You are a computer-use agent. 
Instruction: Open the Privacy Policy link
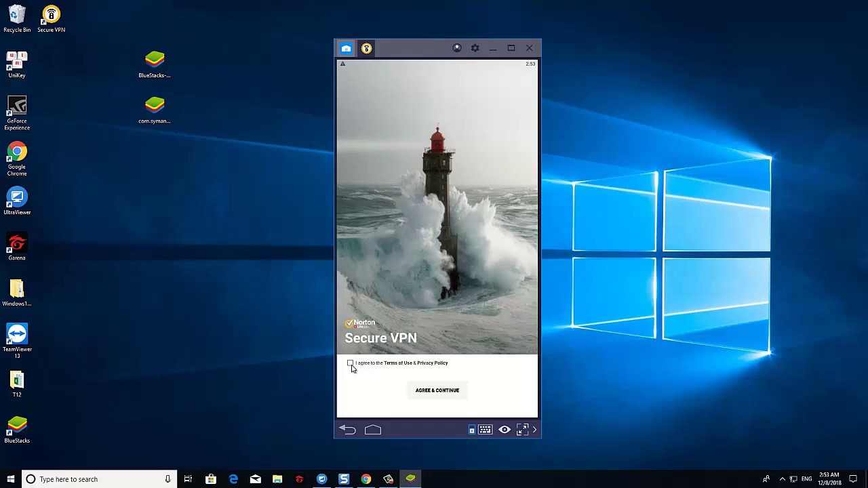coord(433,363)
